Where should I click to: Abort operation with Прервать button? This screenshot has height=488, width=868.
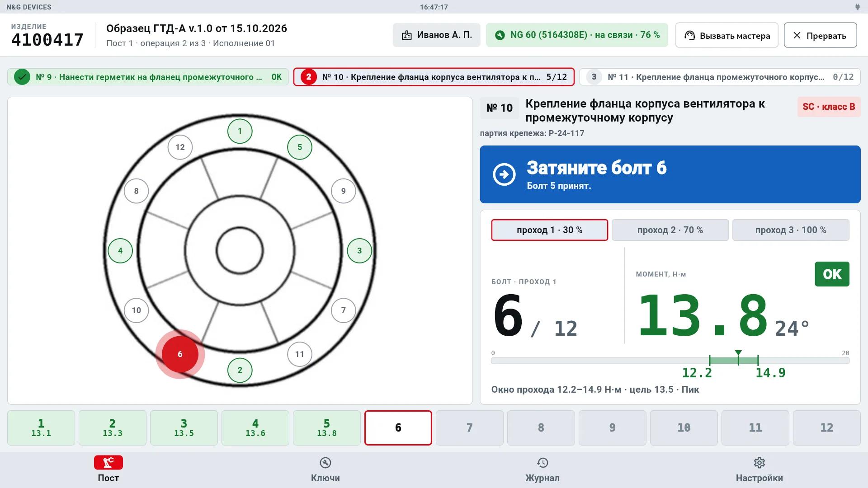[x=820, y=35]
